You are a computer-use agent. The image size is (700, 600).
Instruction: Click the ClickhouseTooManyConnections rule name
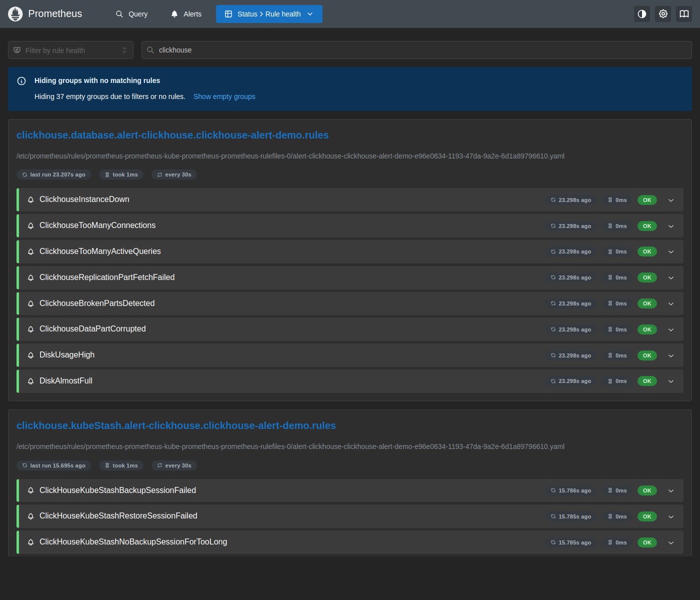tap(97, 225)
